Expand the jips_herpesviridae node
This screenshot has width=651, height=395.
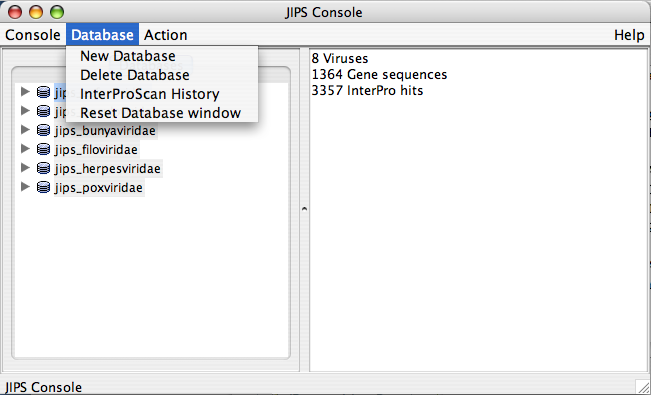(25, 168)
